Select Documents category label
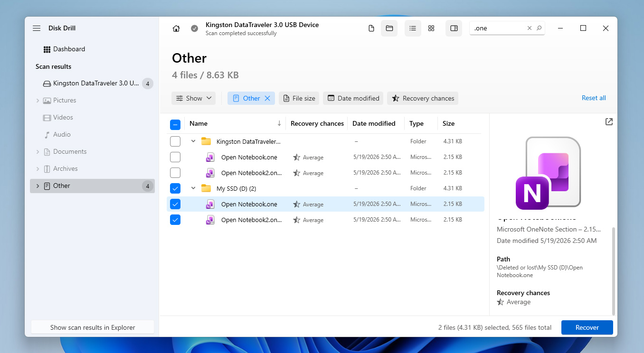This screenshot has width=644, height=353. pos(70,152)
